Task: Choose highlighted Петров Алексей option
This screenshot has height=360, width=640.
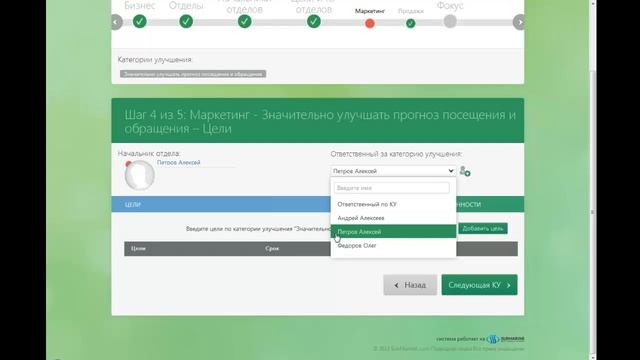Action: pos(393,231)
